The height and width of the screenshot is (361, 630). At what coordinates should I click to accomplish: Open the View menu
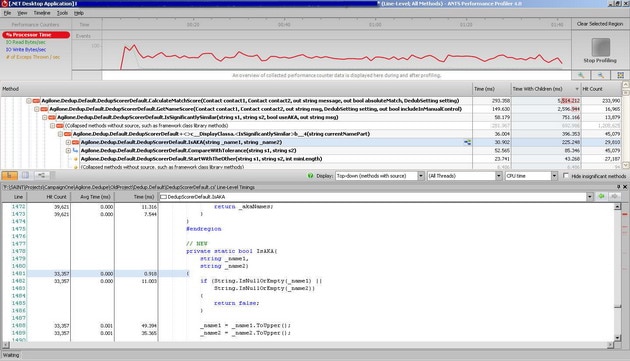(x=22, y=13)
